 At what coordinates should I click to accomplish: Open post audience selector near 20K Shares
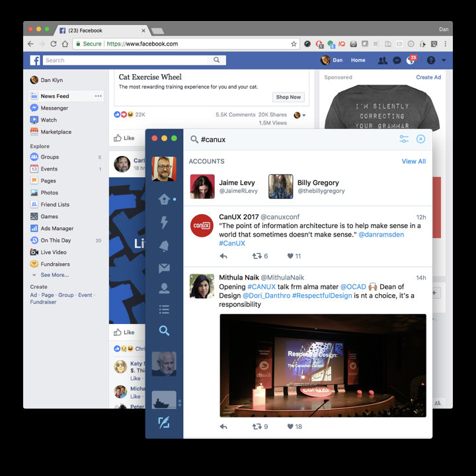click(x=300, y=115)
